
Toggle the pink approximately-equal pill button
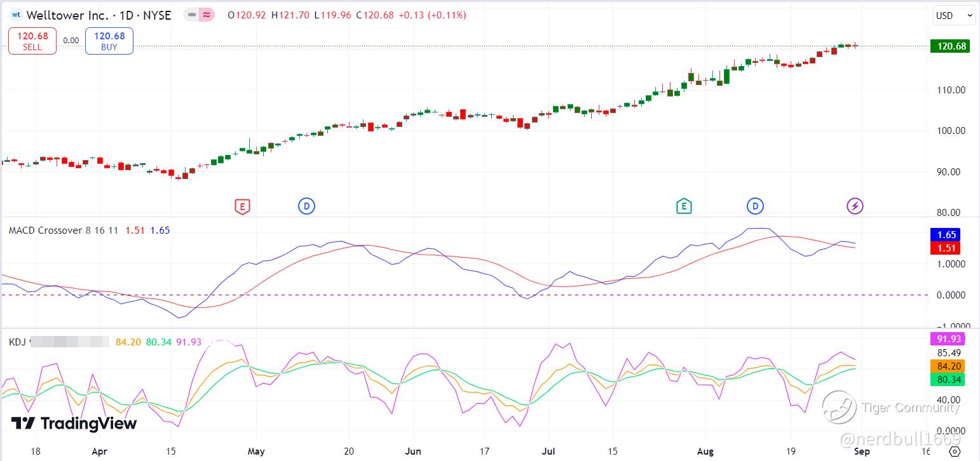(x=207, y=15)
